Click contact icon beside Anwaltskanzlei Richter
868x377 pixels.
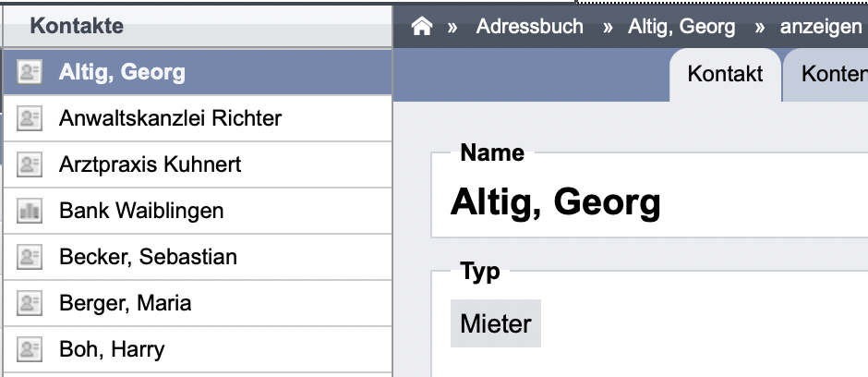point(30,118)
